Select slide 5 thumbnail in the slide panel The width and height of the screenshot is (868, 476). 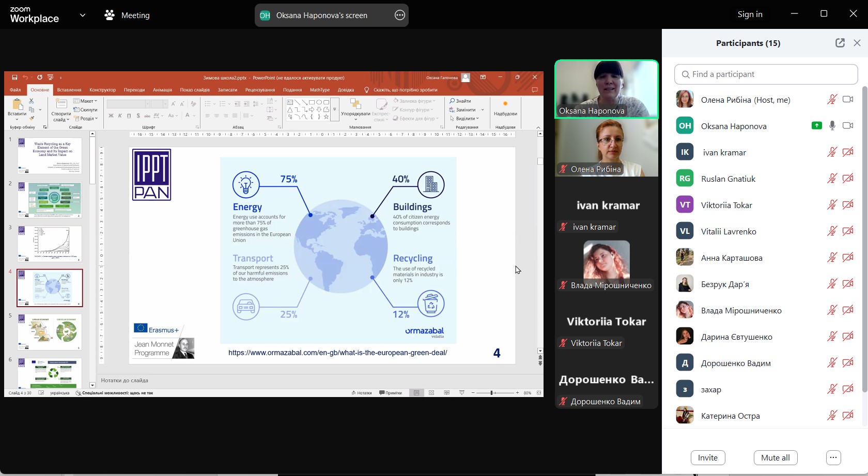(x=50, y=332)
